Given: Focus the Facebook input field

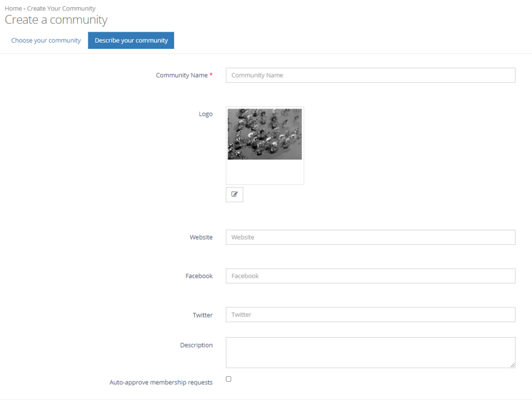Looking at the screenshot, I should coord(370,276).
